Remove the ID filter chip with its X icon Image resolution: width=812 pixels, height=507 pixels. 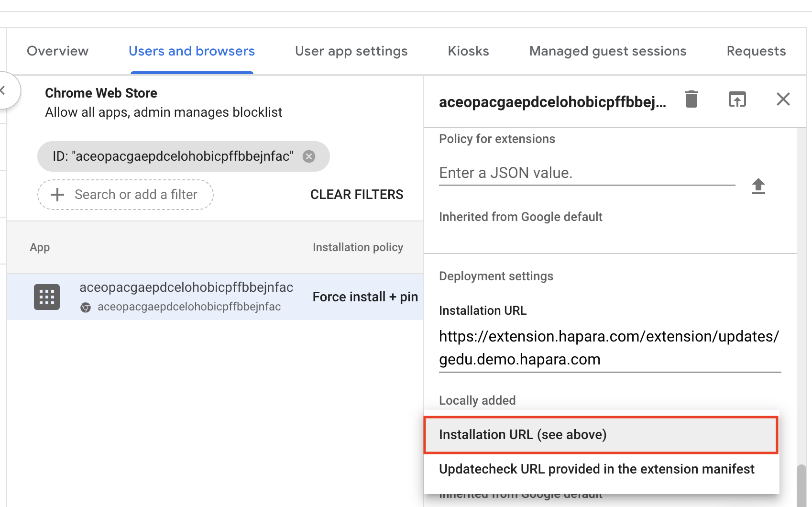click(x=309, y=156)
